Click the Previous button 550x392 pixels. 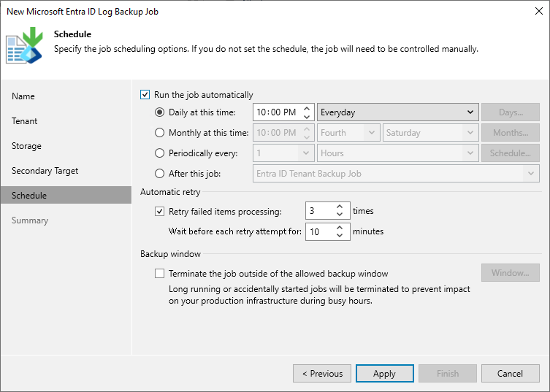[322, 374]
